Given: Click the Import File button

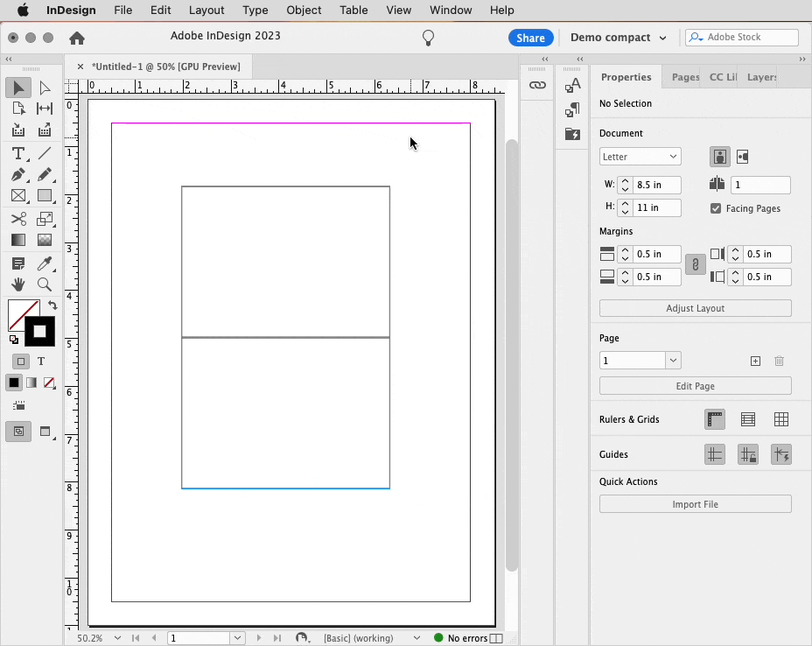Looking at the screenshot, I should [x=696, y=504].
